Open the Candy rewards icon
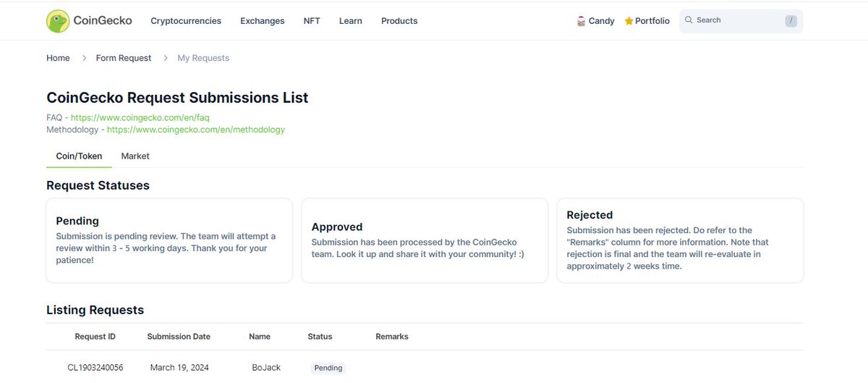The width and height of the screenshot is (868, 383). coord(581,21)
